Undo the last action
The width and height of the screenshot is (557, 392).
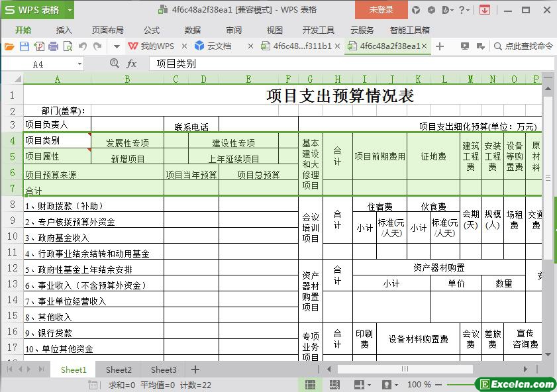point(83,46)
